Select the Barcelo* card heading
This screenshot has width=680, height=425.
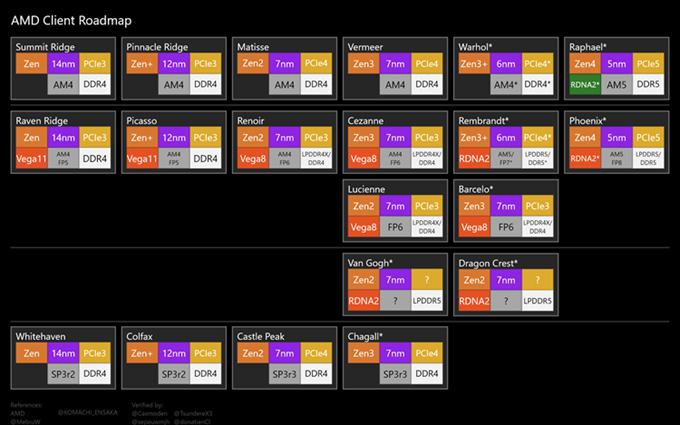click(476, 189)
